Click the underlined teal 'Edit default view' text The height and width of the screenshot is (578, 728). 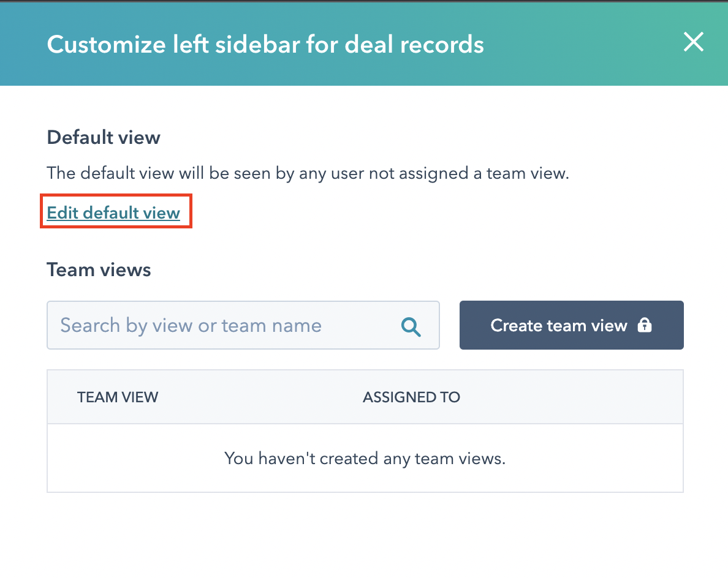click(x=113, y=212)
